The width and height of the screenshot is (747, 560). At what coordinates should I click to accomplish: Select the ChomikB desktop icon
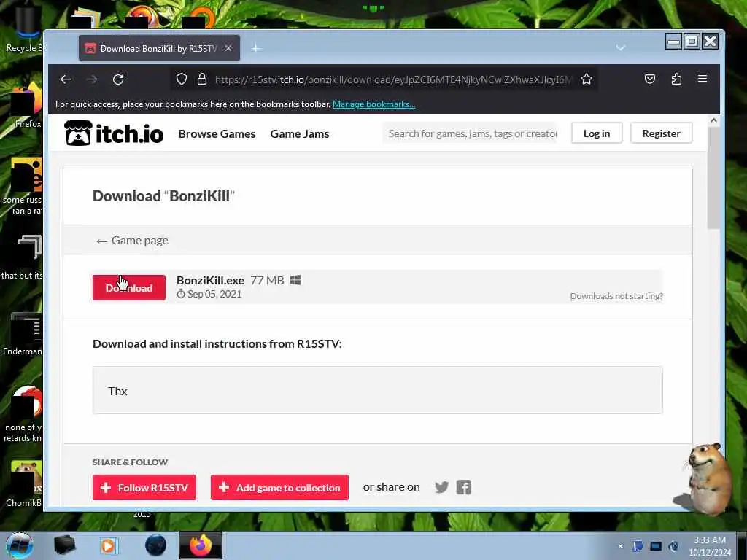point(24,483)
